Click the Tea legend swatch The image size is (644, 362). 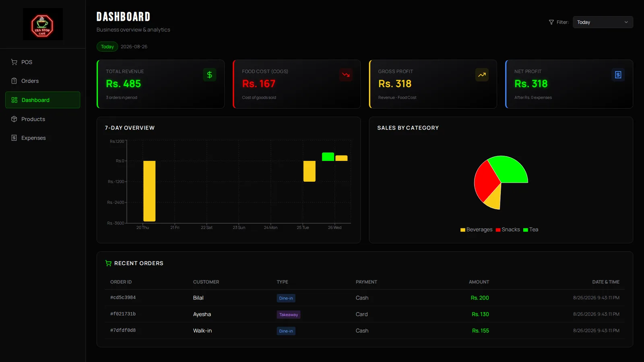(526, 230)
